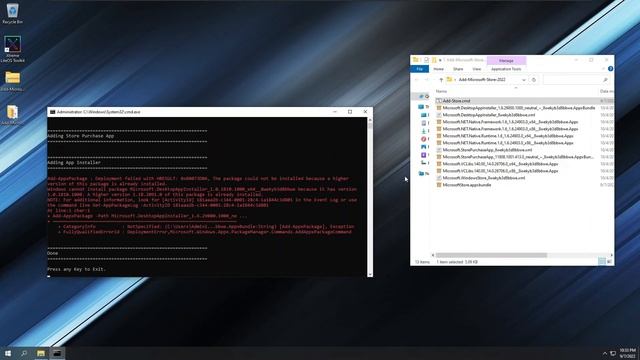Open the Application Tools tab in Explorer
Image resolution: width=640 pixels, height=360 pixels.
click(506, 69)
